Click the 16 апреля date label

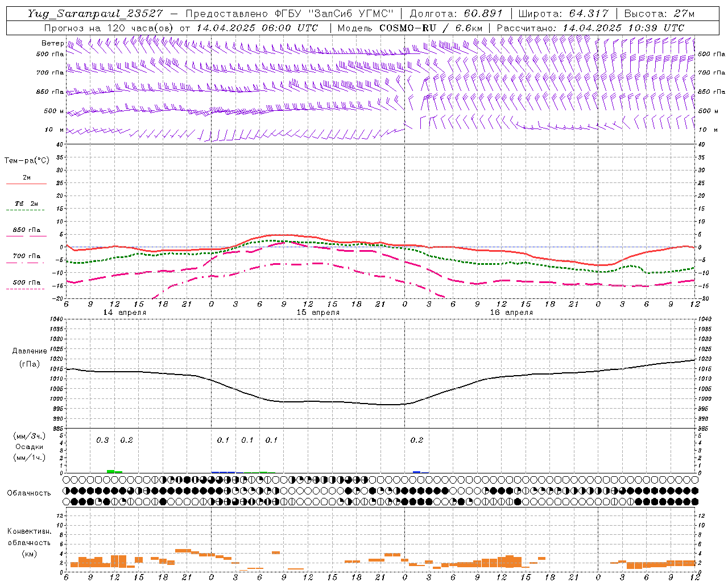click(511, 313)
